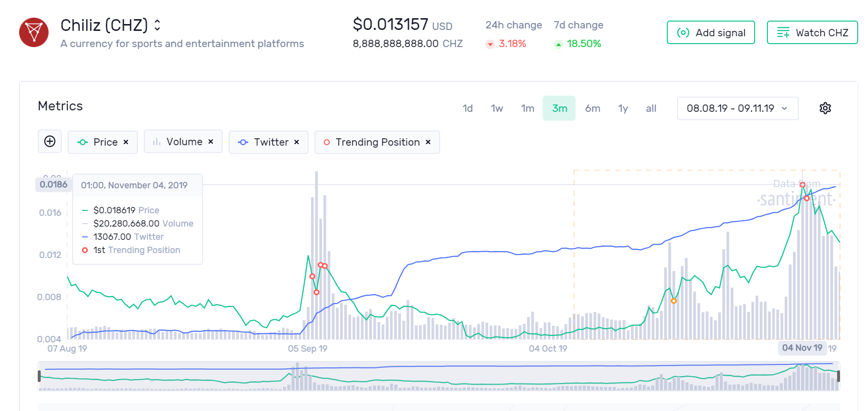868x411 pixels.
Task: Click the left handle of the range brush
Action: point(40,376)
